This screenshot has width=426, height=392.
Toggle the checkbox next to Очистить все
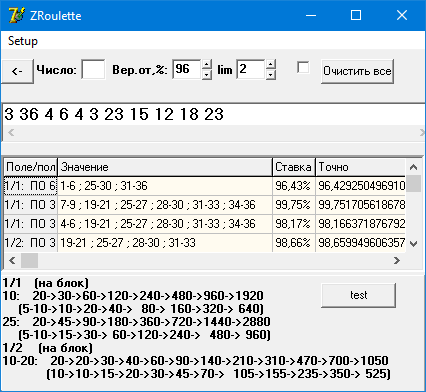[303, 68]
